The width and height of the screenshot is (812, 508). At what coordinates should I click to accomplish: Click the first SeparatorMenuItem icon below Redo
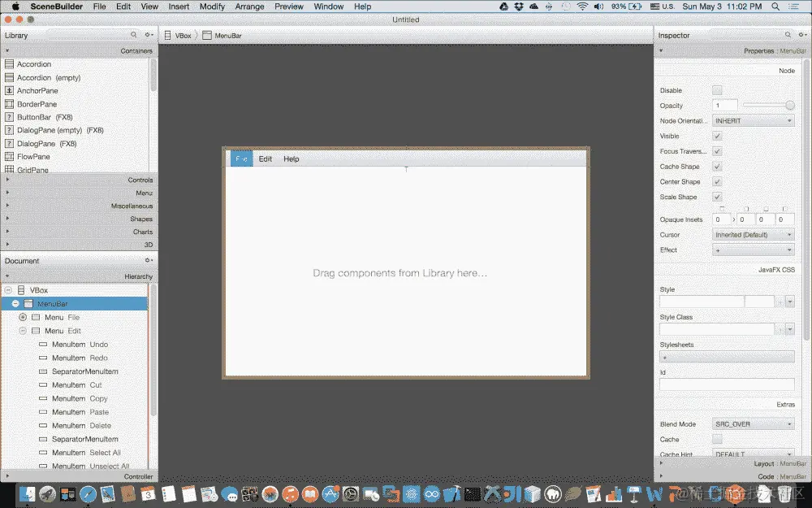(43, 371)
